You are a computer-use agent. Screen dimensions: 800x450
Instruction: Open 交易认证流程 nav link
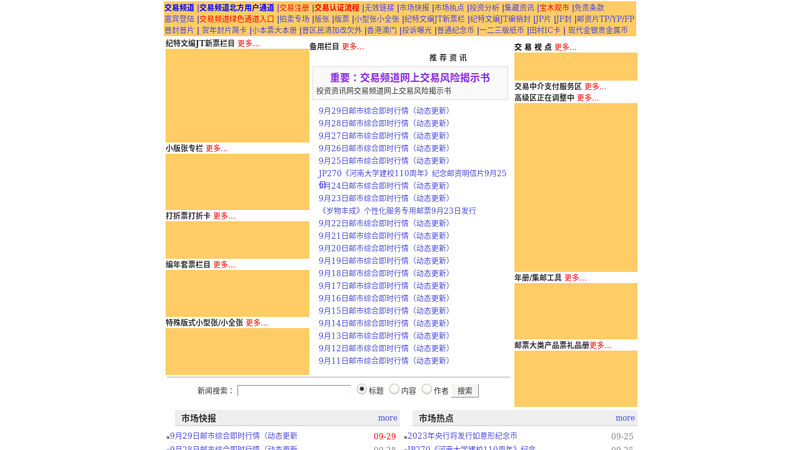pos(337,8)
